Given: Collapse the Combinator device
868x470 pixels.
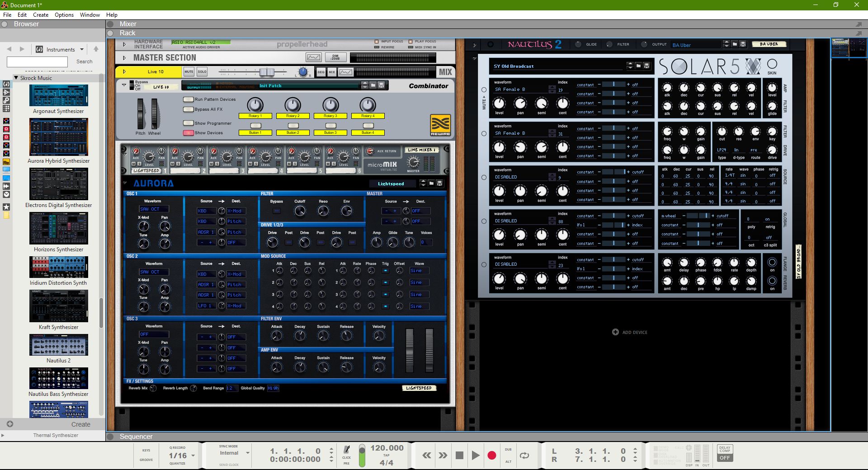Looking at the screenshot, I should coord(124,85).
